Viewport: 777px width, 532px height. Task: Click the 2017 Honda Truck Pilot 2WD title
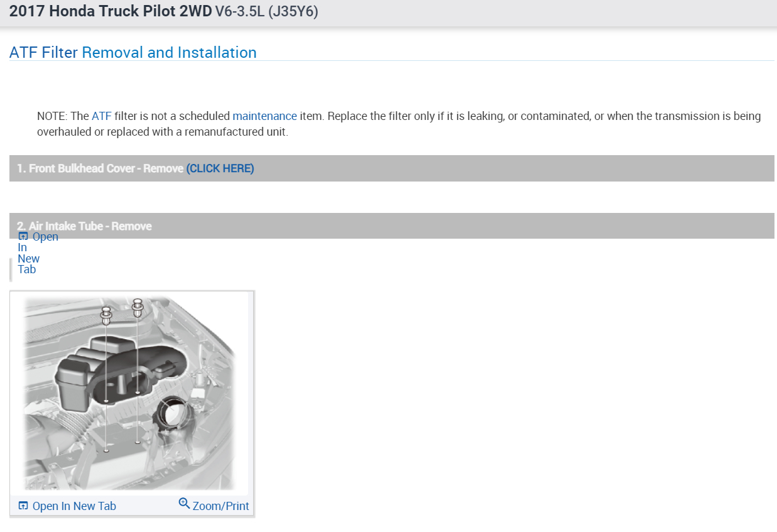click(x=110, y=12)
